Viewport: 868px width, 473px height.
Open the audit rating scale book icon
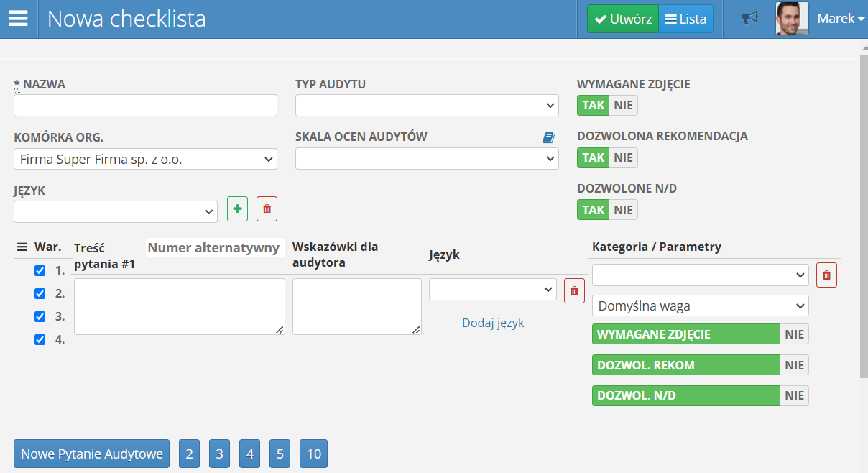[548, 137]
